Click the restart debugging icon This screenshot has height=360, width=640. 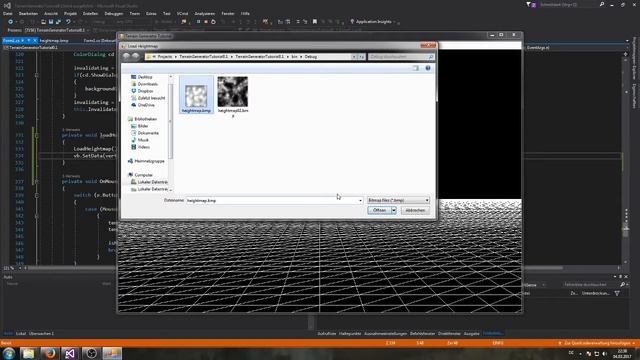coord(213,22)
